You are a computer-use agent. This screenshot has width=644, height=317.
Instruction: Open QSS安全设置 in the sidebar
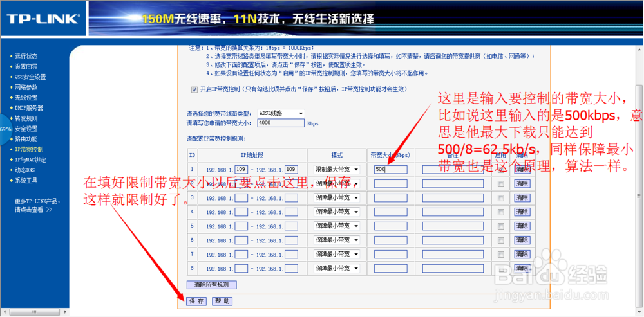tap(30, 77)
